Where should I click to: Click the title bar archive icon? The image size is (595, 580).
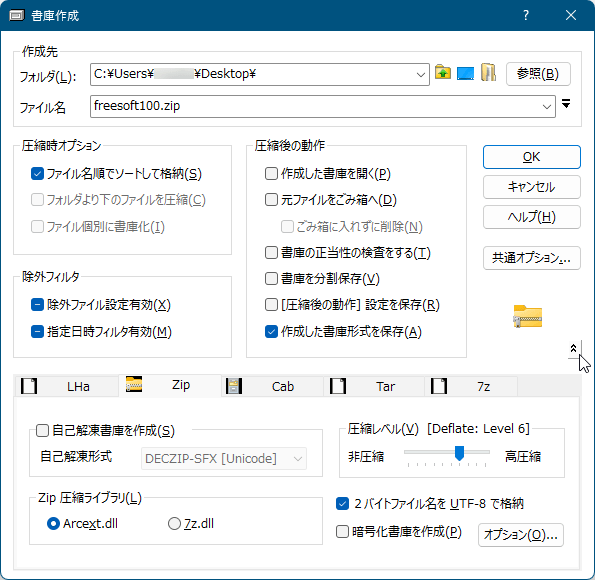[x=17, y=16]
